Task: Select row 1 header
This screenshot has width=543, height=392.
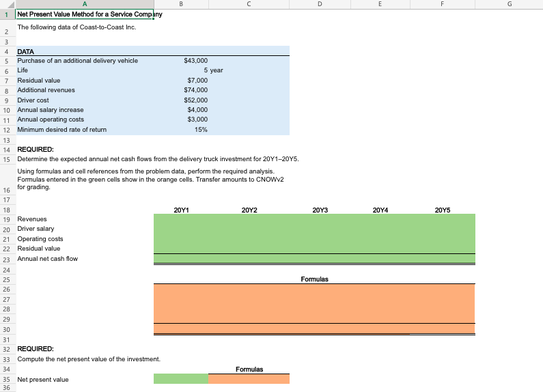Action: [7, 14]
